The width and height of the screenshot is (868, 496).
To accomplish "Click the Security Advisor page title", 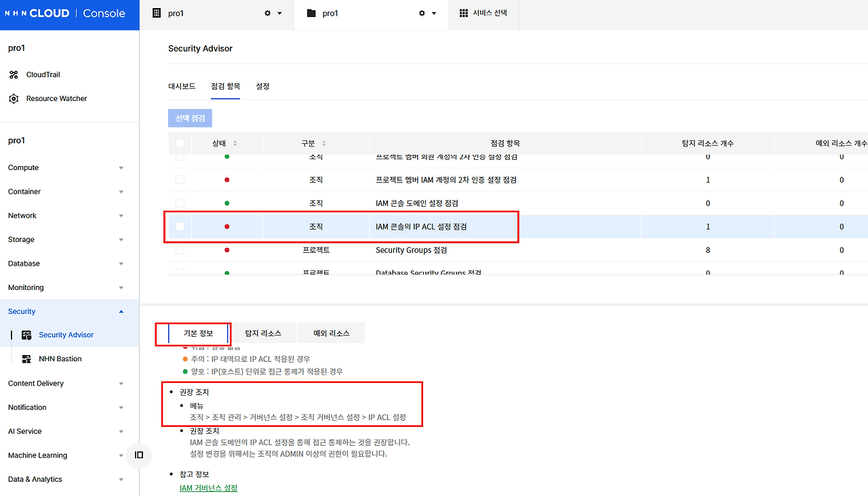I will point(200,49).
